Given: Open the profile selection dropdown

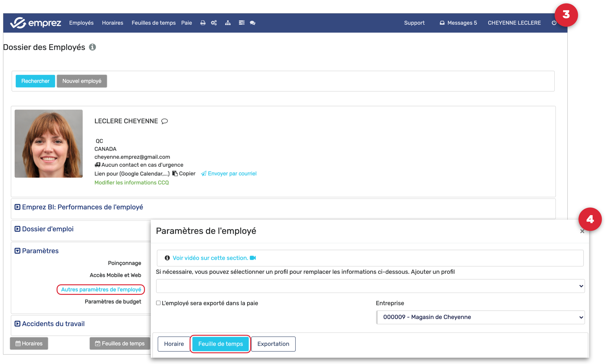Looking at the screenshot, I should 370,286.
